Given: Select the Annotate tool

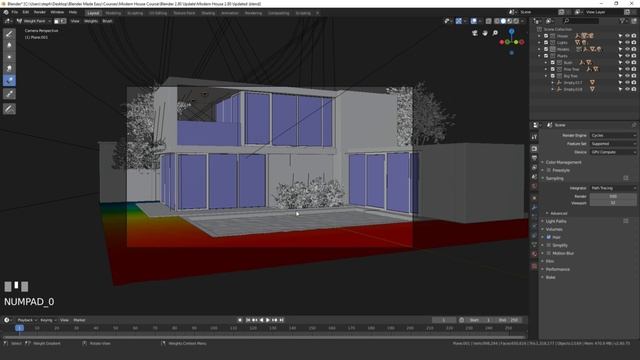Looking at the screenshot, I should (9, 109).
